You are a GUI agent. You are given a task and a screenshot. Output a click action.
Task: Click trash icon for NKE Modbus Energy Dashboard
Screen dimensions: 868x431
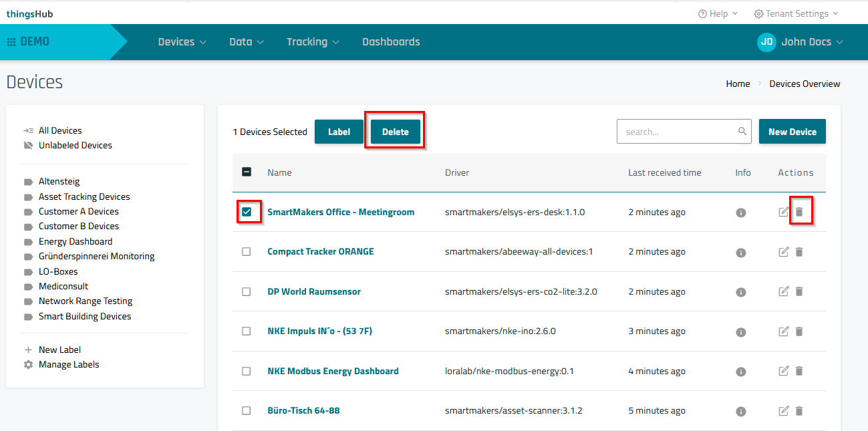799,371
